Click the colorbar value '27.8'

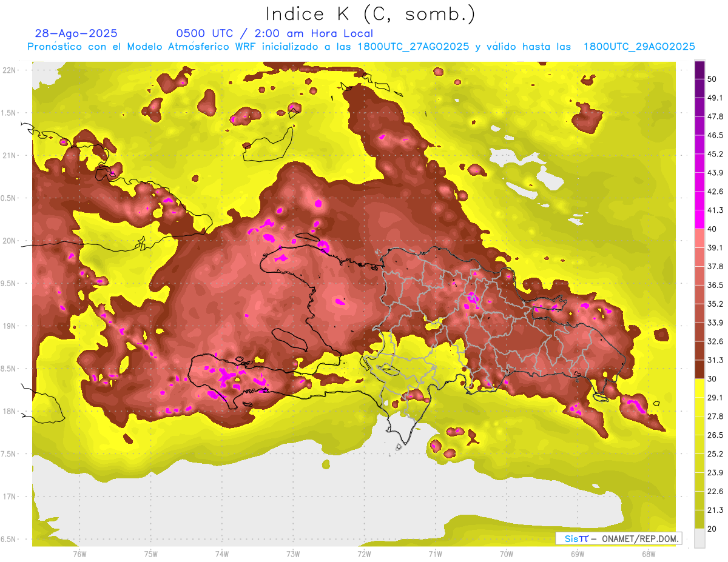[715, 416]
